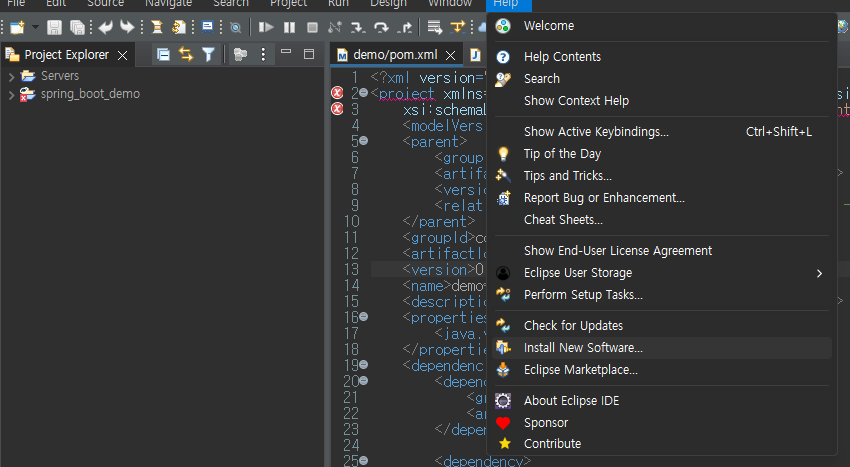Click the Sponsor heart entry
850x467 pixels.
[x=662, y=423]
